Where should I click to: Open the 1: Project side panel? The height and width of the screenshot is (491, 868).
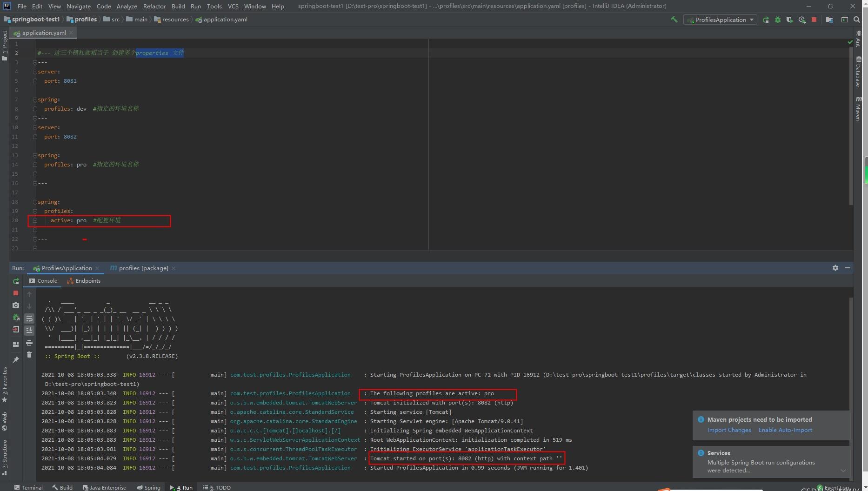(5, 45)
